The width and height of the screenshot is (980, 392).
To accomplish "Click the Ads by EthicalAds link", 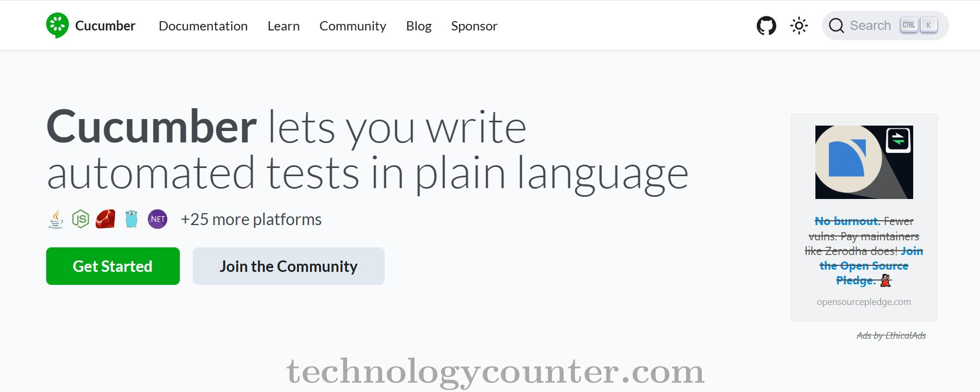I will pyautogui.click(x=891, y=335).
